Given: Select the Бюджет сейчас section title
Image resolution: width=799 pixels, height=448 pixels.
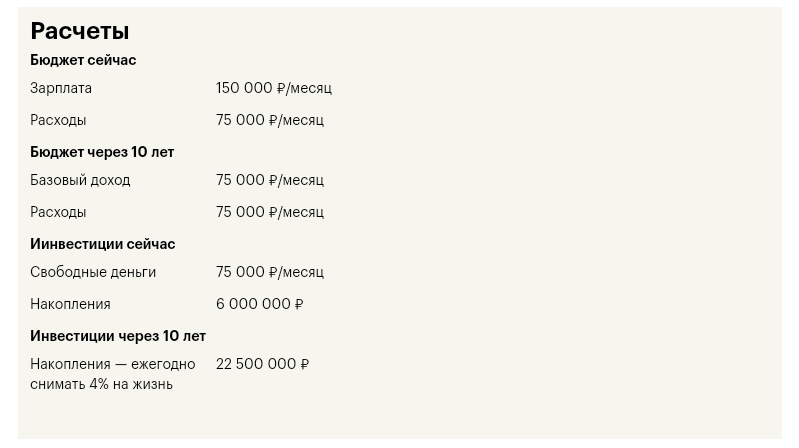Looking at the screenshot, I should [83, 60].
